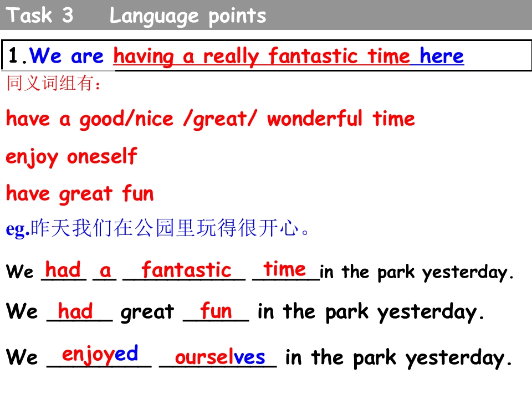Select the blank filled with 'fun'

pyautogui.click(x=216, y=311)
